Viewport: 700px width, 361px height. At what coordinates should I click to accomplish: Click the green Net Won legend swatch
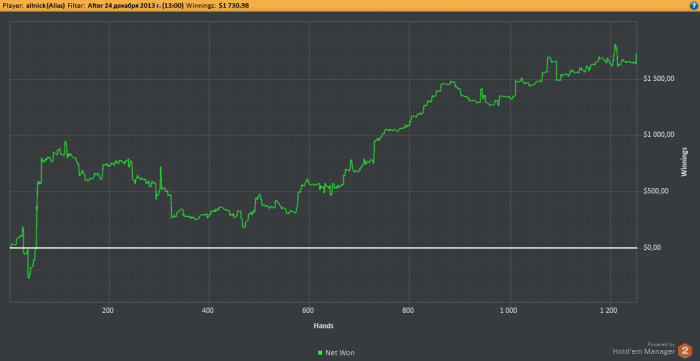[x=320, y=353]
